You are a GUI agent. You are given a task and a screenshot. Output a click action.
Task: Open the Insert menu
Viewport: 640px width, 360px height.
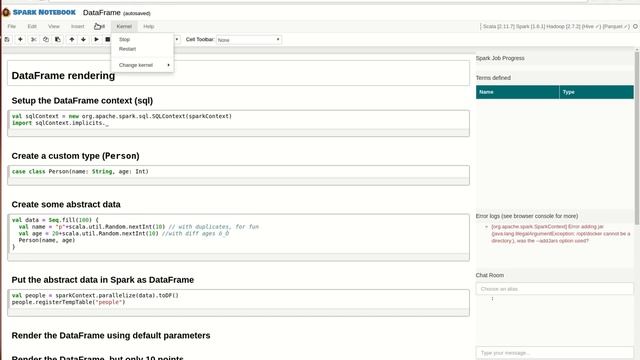coord(78,27)
